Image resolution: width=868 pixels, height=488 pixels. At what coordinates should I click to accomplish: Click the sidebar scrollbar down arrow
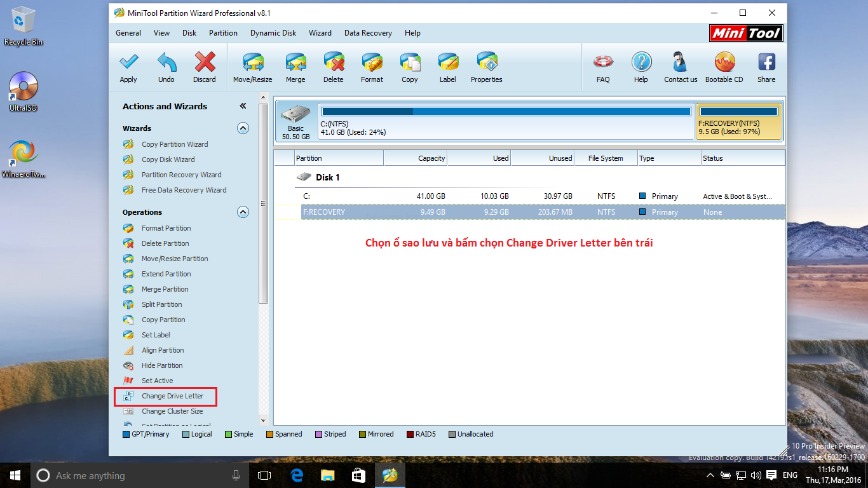click(264, 421)
